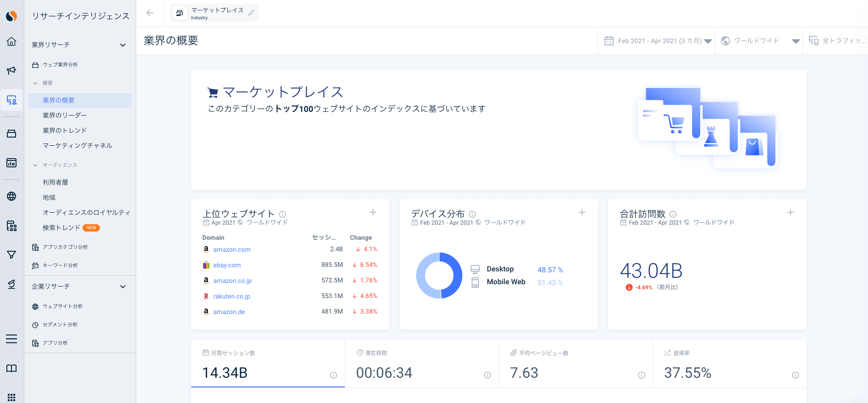Screen dimensions: 868x403
Task: Open the megaphone marketing icon
Action: click(11, 71)
